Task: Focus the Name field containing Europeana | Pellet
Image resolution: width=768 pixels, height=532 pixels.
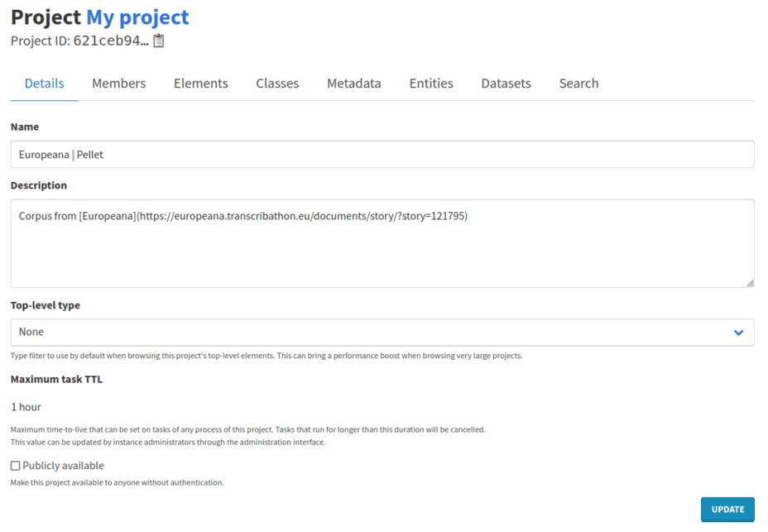Action: pyautogui.click(x=382, y=155)
